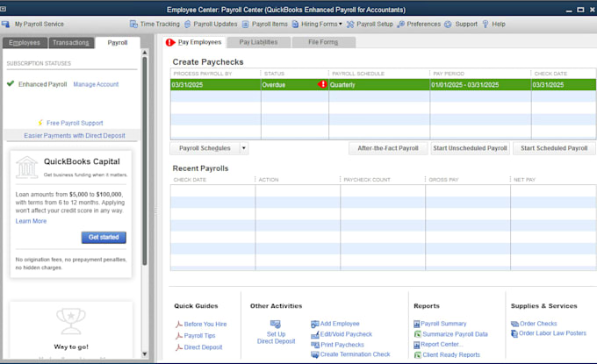Click the Create Termination Check icon

314,354
